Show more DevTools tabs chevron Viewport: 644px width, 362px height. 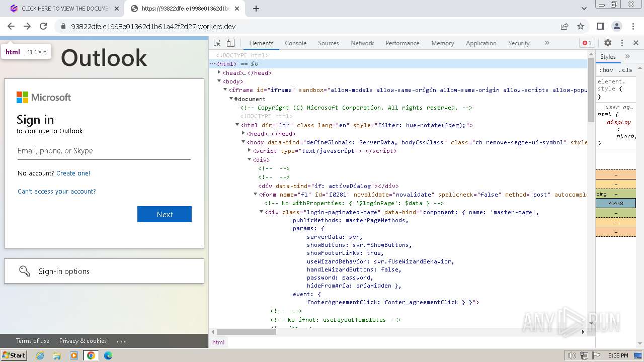pyautogui.click(x=547, y=43)
